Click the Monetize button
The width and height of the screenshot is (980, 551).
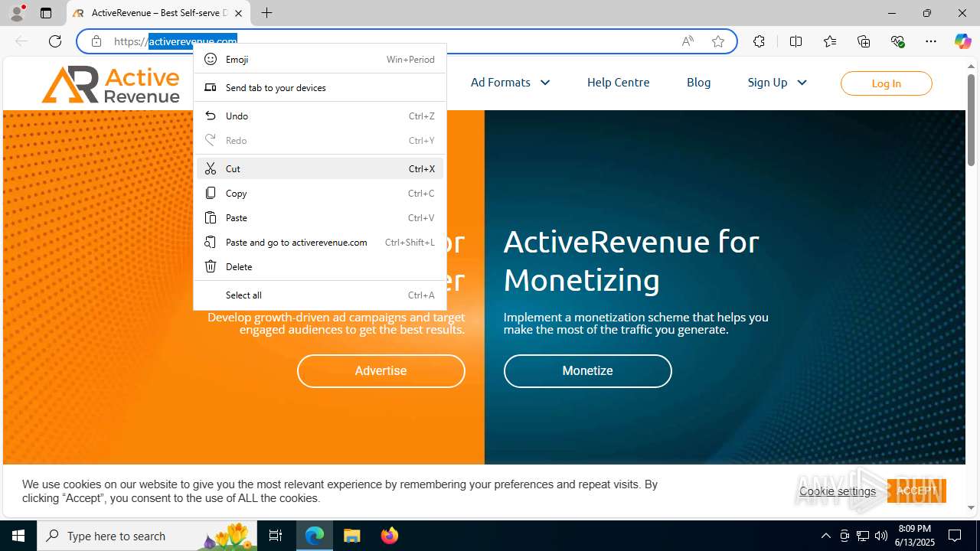[587, 371]
